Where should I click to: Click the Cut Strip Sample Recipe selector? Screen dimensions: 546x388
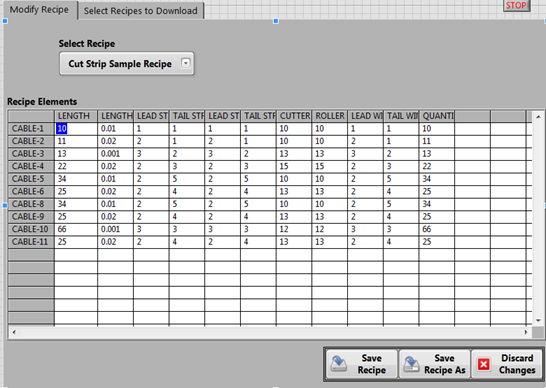click(x=126, y=63)
